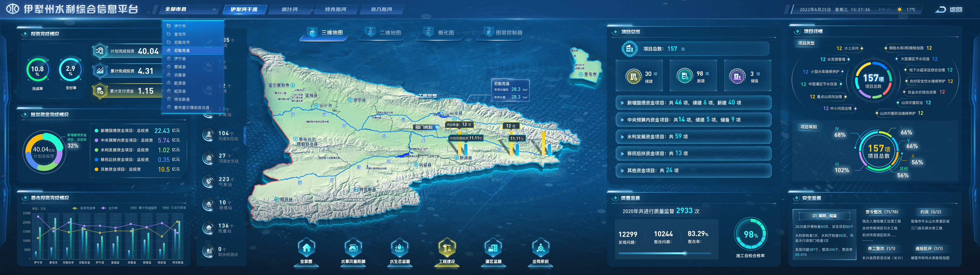980x275 pixels.
Task: Expand the 水利发展资金项目 row
Action: tap(693, 136)
